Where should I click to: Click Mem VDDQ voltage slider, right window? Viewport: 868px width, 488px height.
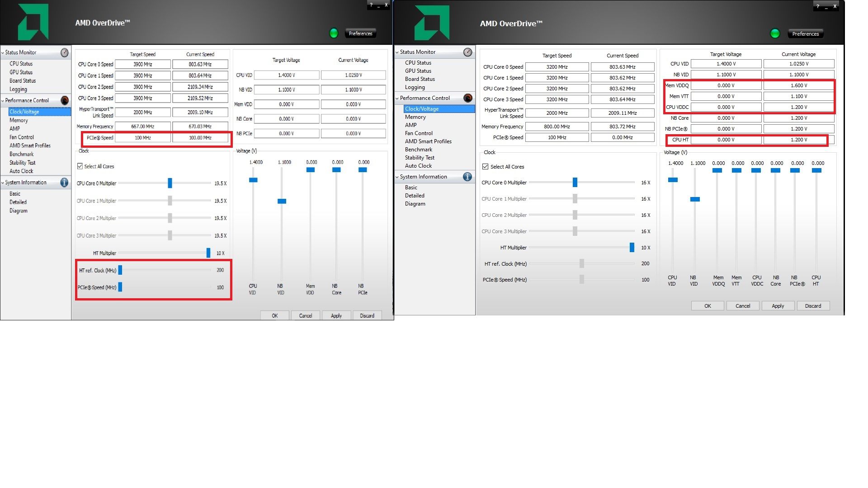click(717, 170)
